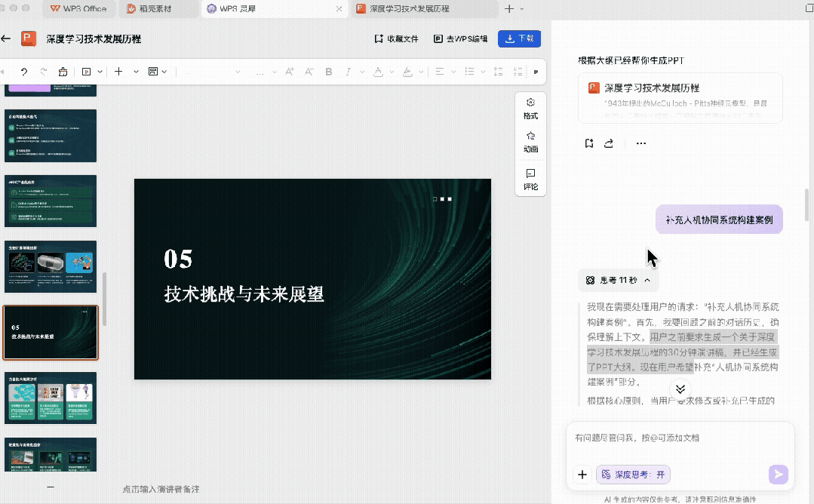The image size is (814, 504).
Task: Toggle 深度思考 mode off
Action: 633,475
